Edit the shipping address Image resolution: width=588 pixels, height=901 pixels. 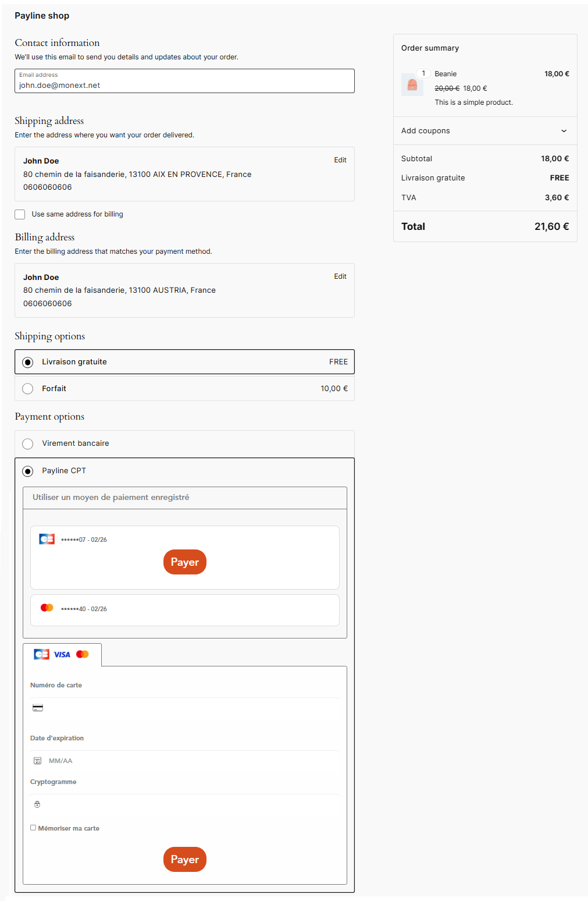pyautogui.click(x=340, y=160)
